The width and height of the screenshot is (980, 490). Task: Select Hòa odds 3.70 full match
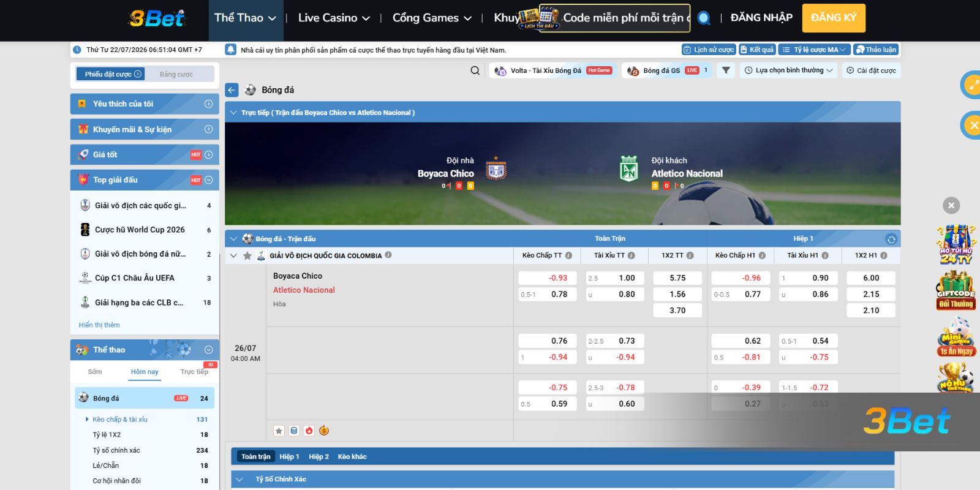click(677, 311)
